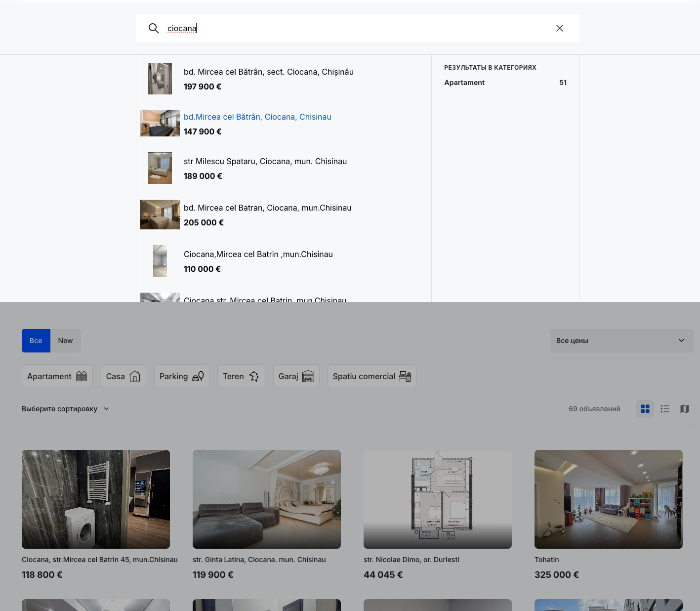The width and height of the screenshot is (700, 611).
Task: Open the Ciocana str.Mircea cel Batrin 45 photo
Action: (96, 499)
